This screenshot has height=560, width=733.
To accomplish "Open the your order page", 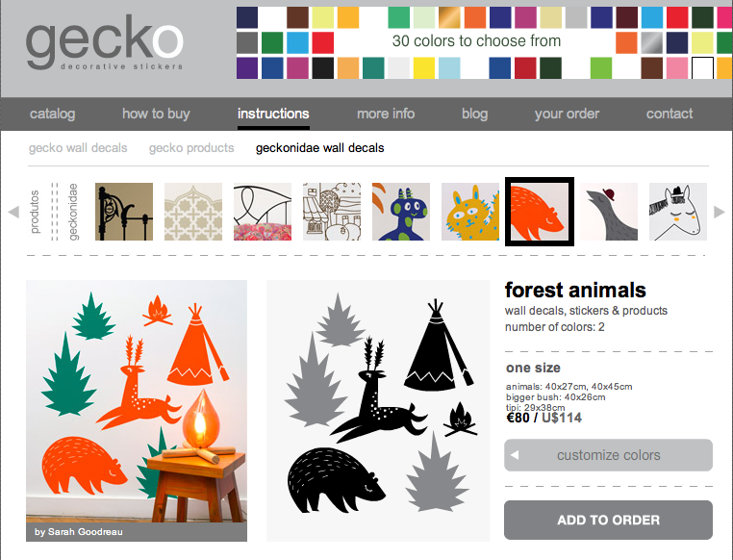I will point(567,114).
